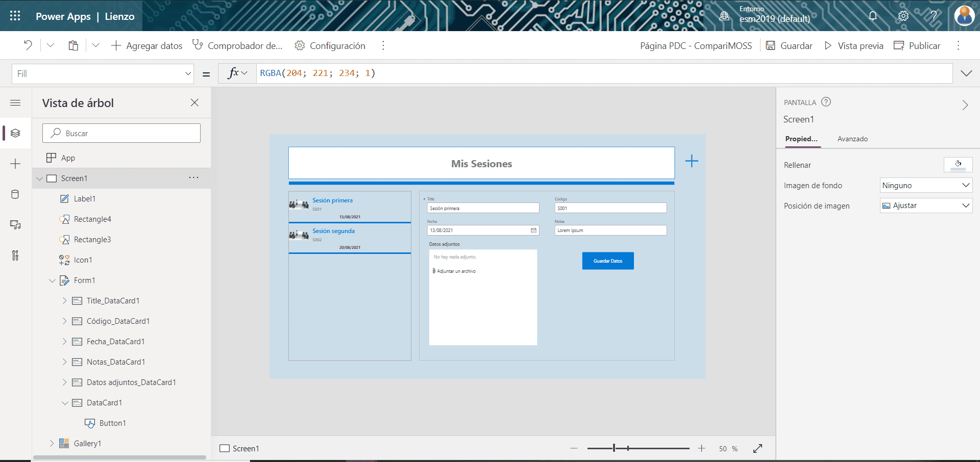Viewport: 980px width, 462px height.
Task: Collapse the Form1 tree node
Action: (x=52, y=280)
